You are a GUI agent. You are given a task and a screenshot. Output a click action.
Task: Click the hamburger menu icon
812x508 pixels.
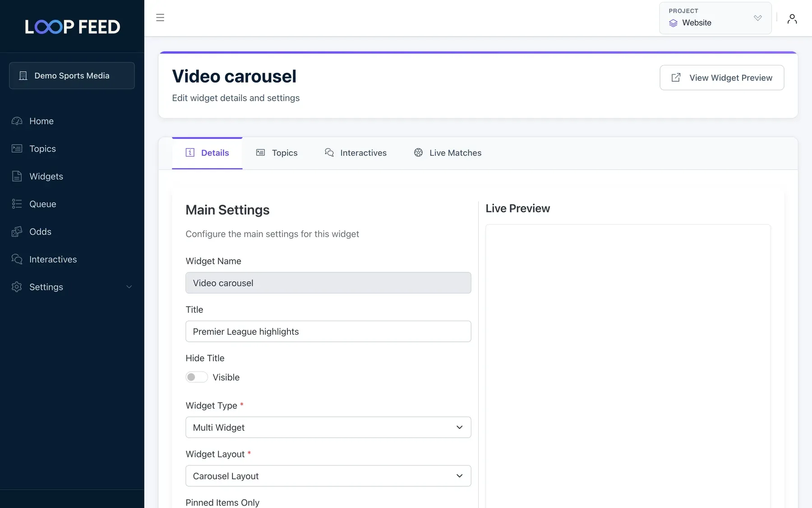pyautogui.click(x=160, y=18)
